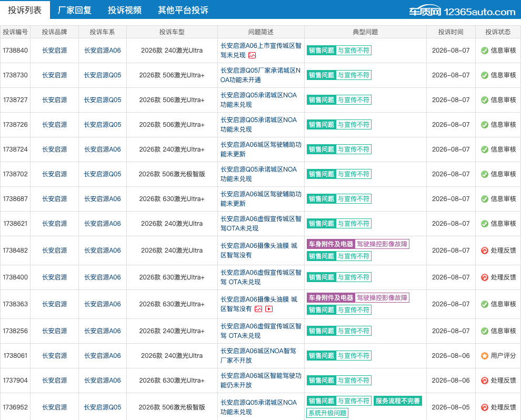Click green check status icon for 1738727
521x420 pixels.
[x=485, y=100]
